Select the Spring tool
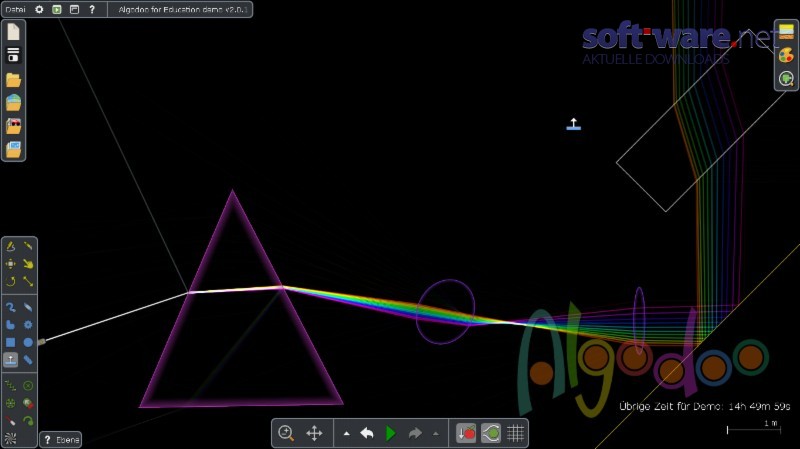The image size is (800, 449). click(10, 386)
